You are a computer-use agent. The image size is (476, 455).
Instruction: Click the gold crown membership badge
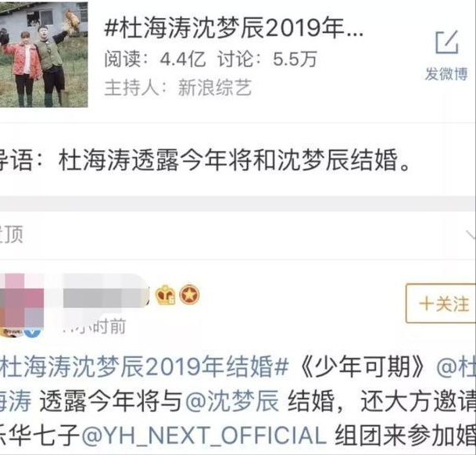[166, 295]
